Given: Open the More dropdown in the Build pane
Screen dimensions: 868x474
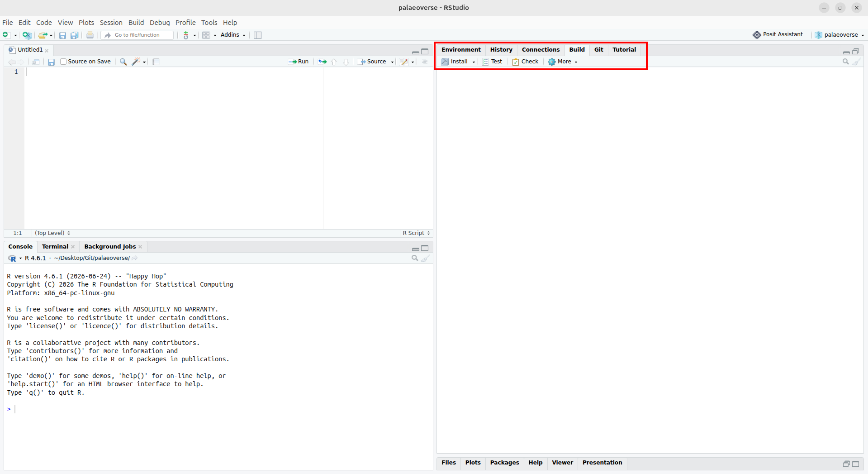Looking at the screenshot, I should click(563, 62).
